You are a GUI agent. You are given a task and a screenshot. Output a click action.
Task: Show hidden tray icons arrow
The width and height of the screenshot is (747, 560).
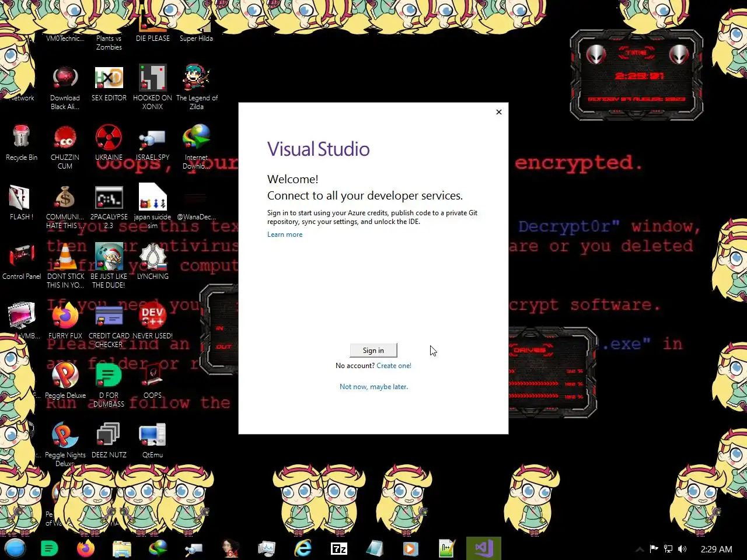[x=640, y=549]
